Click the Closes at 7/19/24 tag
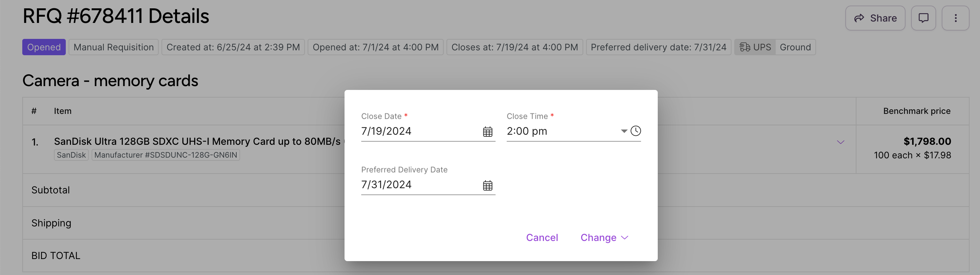Screen dimensions: 980x275 pyautogui.click(x=514, y=47)
